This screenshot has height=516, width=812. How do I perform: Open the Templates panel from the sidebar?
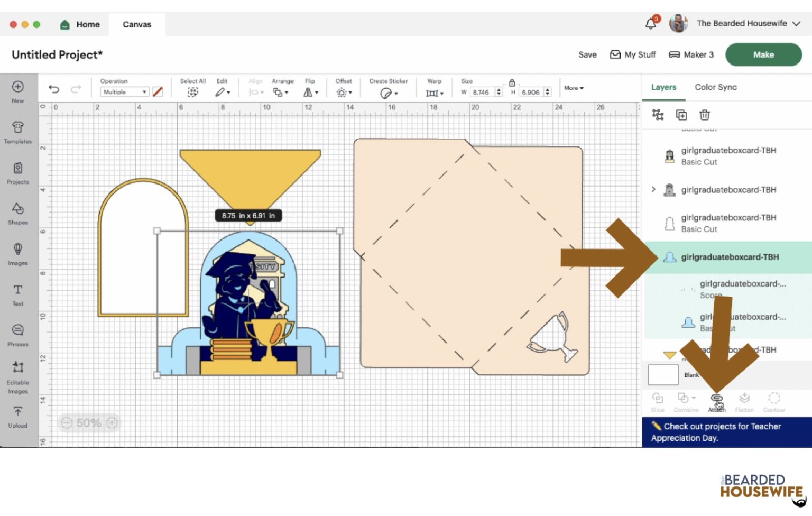18,132
